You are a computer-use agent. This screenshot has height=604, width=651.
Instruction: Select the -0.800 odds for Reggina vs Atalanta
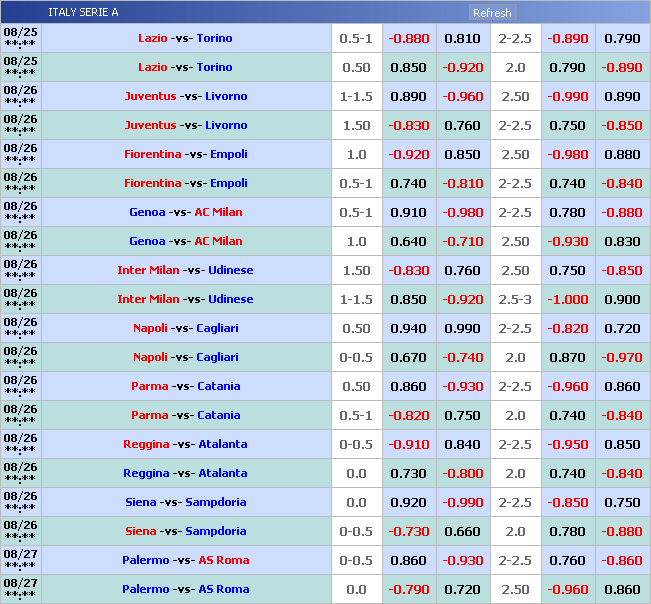[x=462, y=473]
